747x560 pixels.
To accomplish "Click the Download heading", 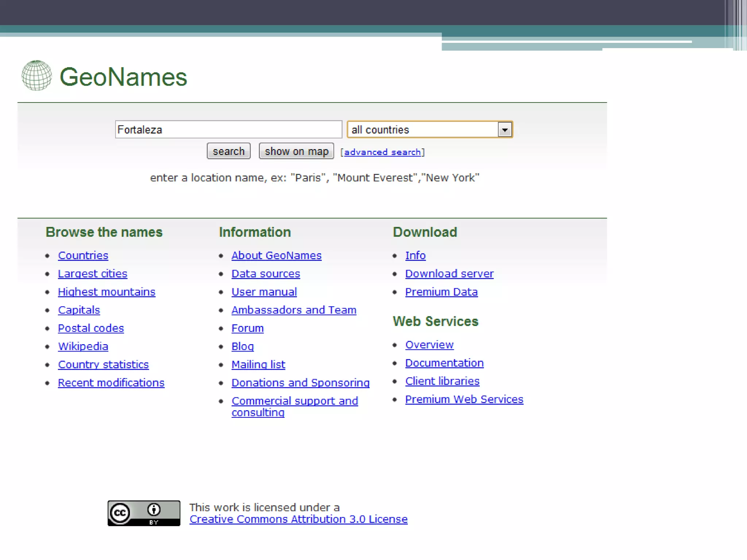I will [425, 232].
